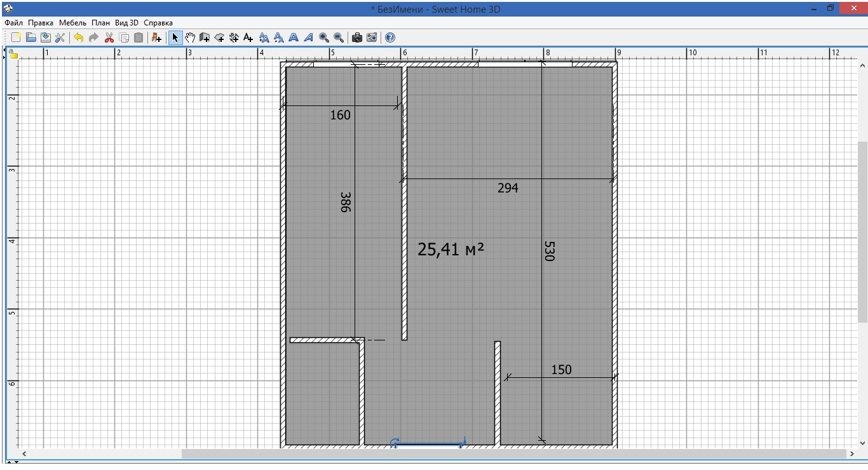Undo the last action
The height and width of the screenshot is (470, 868).
pyautogui.click(x=78, y=38)
